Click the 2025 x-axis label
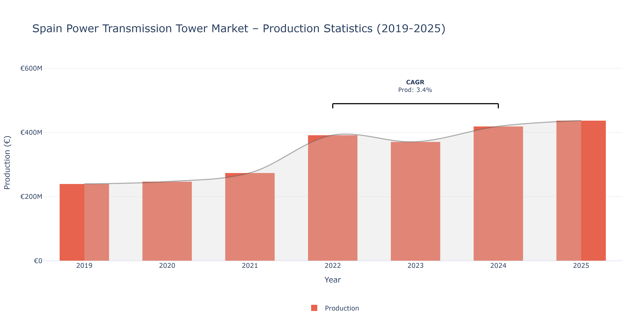This screenshot has height=322, width=644. [581, 266]
